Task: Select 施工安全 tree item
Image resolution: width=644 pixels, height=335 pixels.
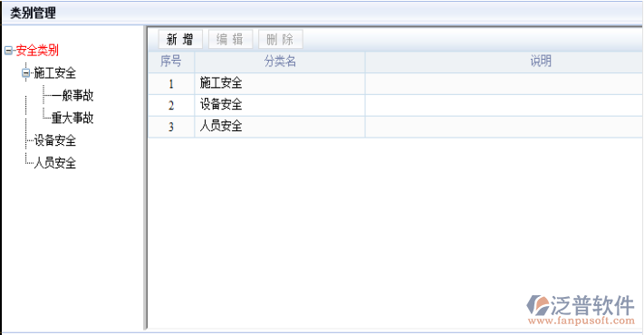Action: [55, 73]
